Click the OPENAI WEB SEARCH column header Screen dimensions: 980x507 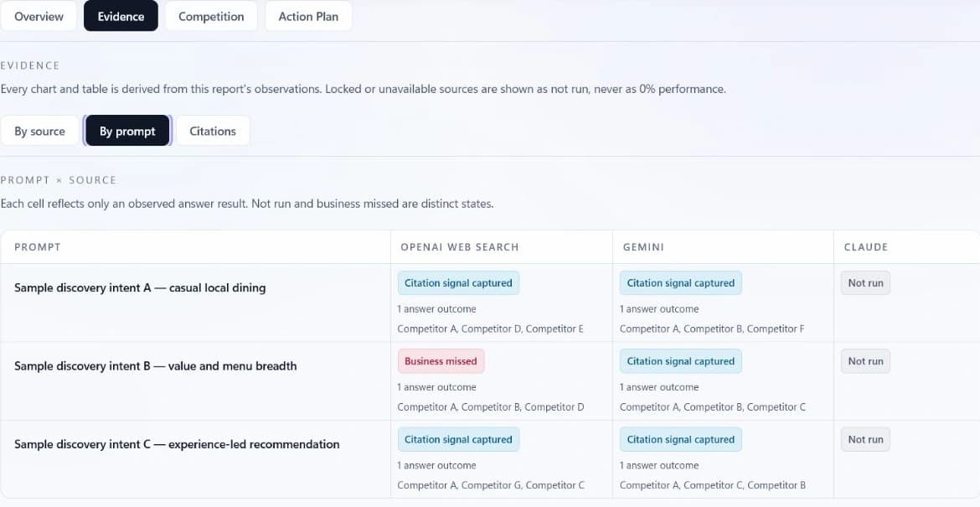click(x=459, y=247)
